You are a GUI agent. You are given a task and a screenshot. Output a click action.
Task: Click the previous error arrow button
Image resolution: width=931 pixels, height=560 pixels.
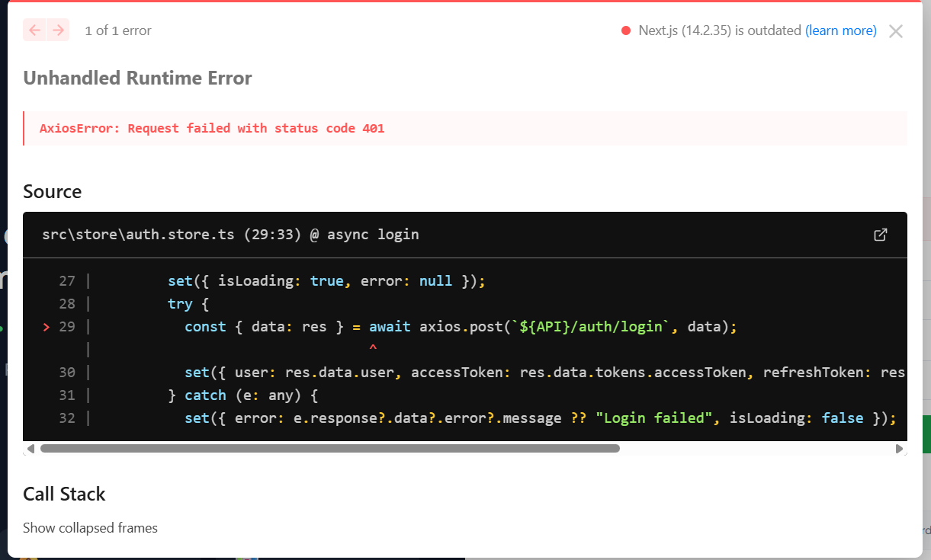[x=34, y=30]
